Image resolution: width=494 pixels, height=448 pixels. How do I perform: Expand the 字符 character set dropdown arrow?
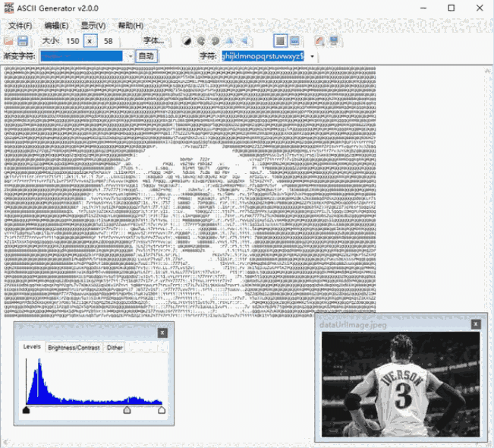[x=312, y=56]
